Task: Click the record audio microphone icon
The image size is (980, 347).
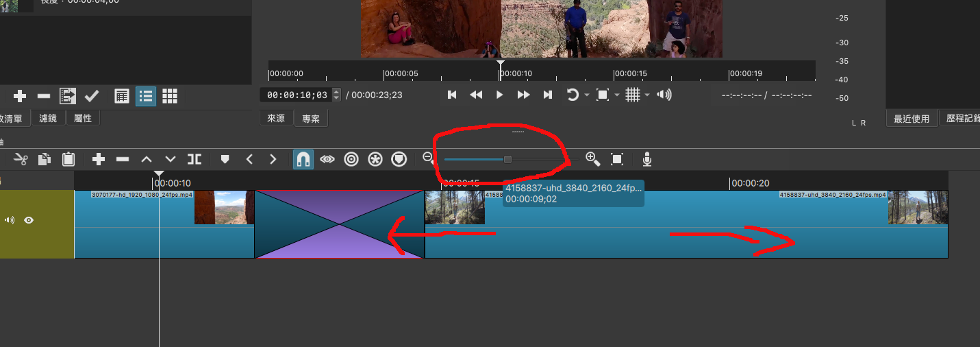Action: (x=646, y=159)
